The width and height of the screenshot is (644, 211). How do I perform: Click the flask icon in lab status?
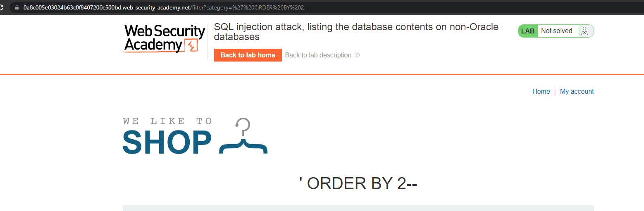584,31
